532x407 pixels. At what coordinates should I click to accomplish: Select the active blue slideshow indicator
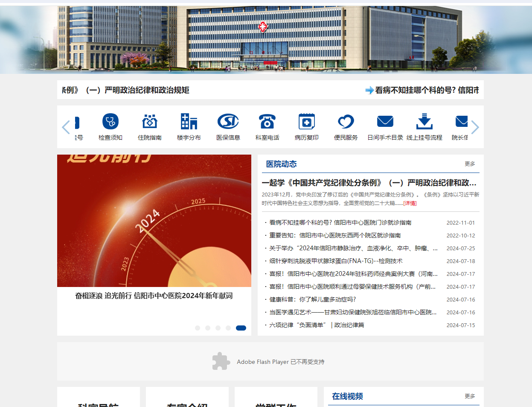[x=241, y=328]
